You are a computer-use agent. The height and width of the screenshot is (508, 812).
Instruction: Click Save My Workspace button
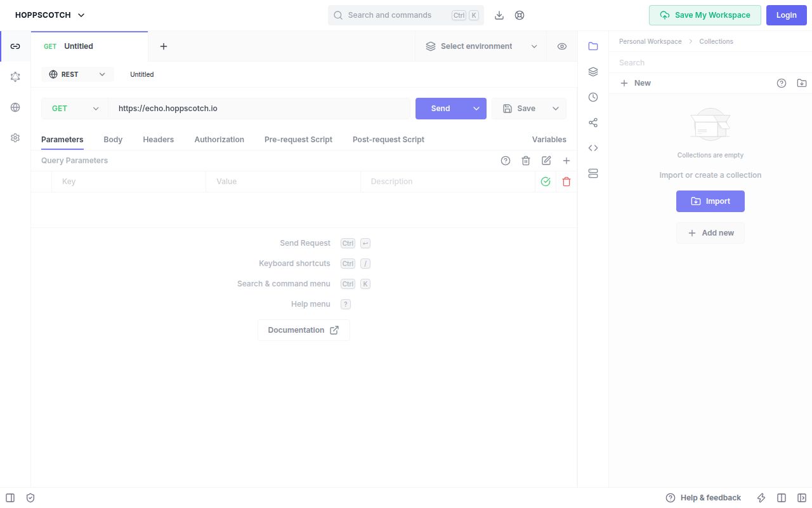tap(705, 15)
